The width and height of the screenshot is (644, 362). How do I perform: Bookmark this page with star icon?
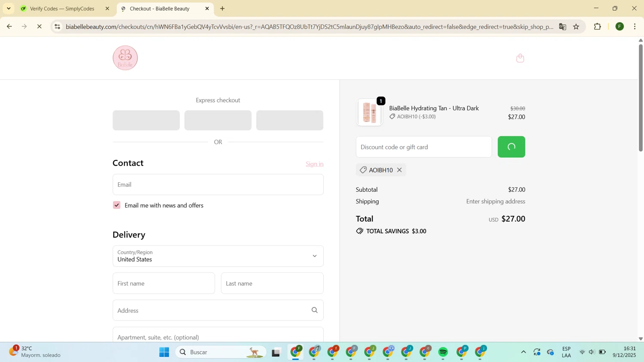(576, 27)
